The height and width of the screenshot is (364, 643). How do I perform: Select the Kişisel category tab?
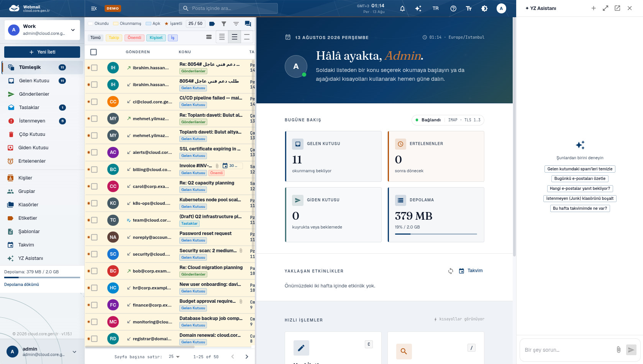click(x=156, y=38)
